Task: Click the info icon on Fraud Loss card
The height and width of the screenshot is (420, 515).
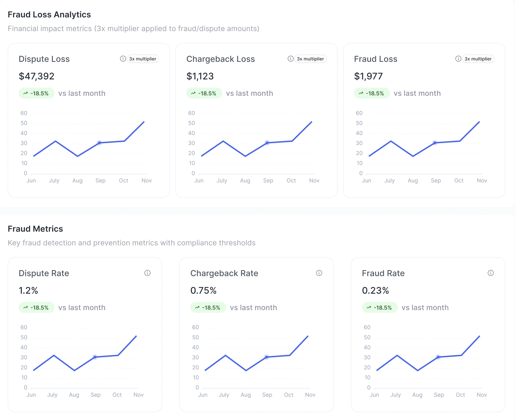Action: coord(458,58)
